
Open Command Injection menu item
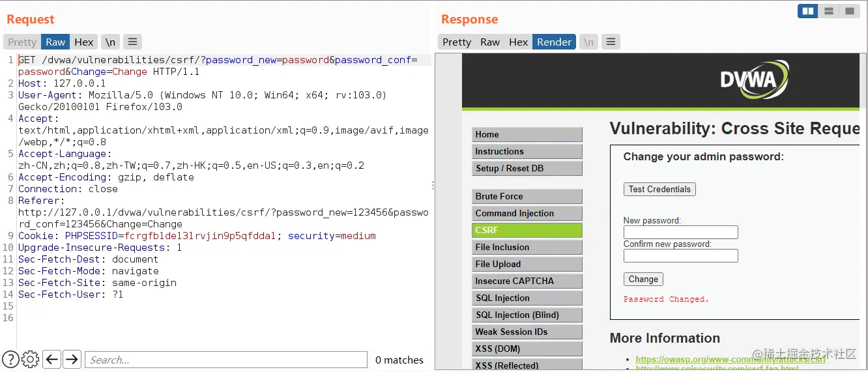click(x=527, y=213)
